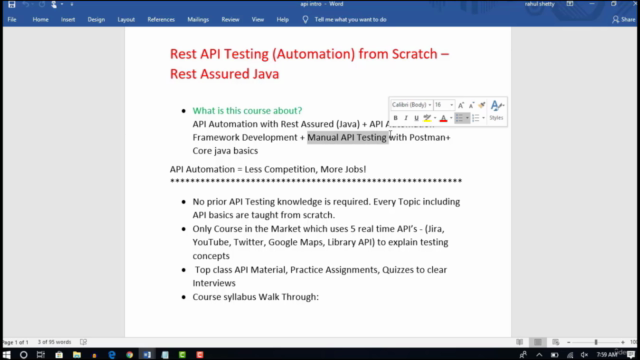Toggle Bold in mini toolbar
640x360 pixels.
click(x=396, y=118)
